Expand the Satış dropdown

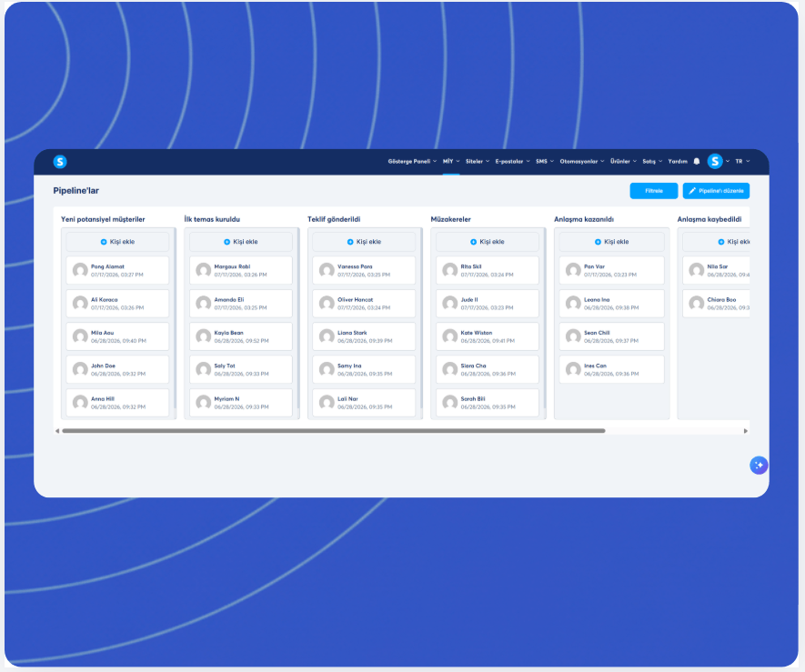coord(652,161)
